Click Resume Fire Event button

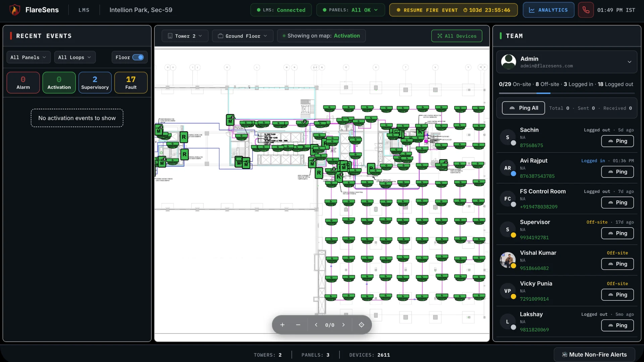453,10
